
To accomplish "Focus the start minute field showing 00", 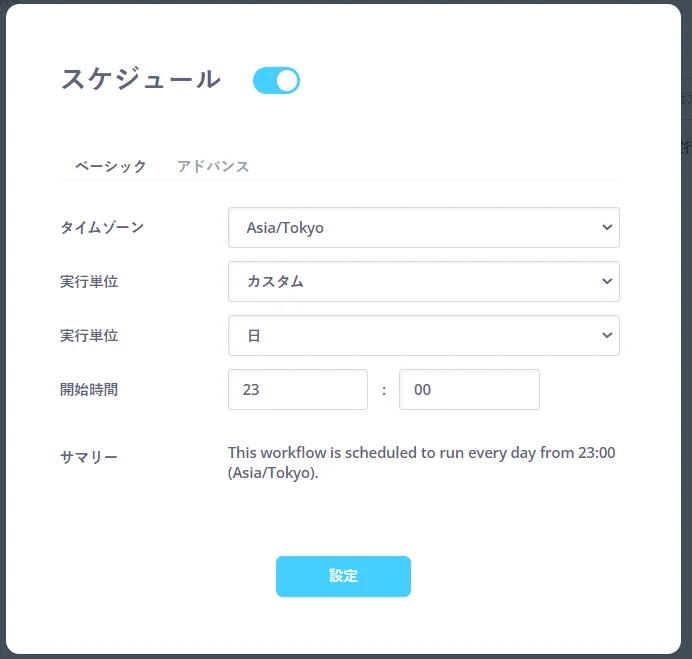I will click(x=469, y=390).
